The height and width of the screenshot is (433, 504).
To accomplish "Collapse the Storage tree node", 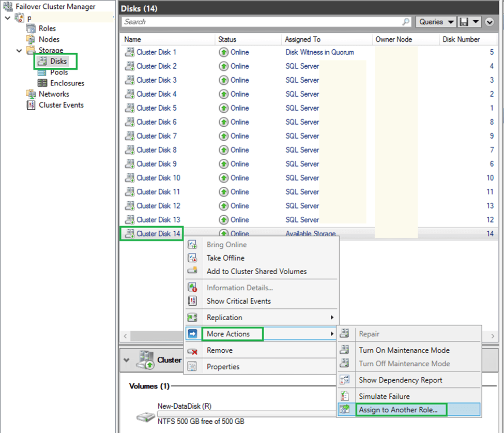I will (x=19, y=51).
